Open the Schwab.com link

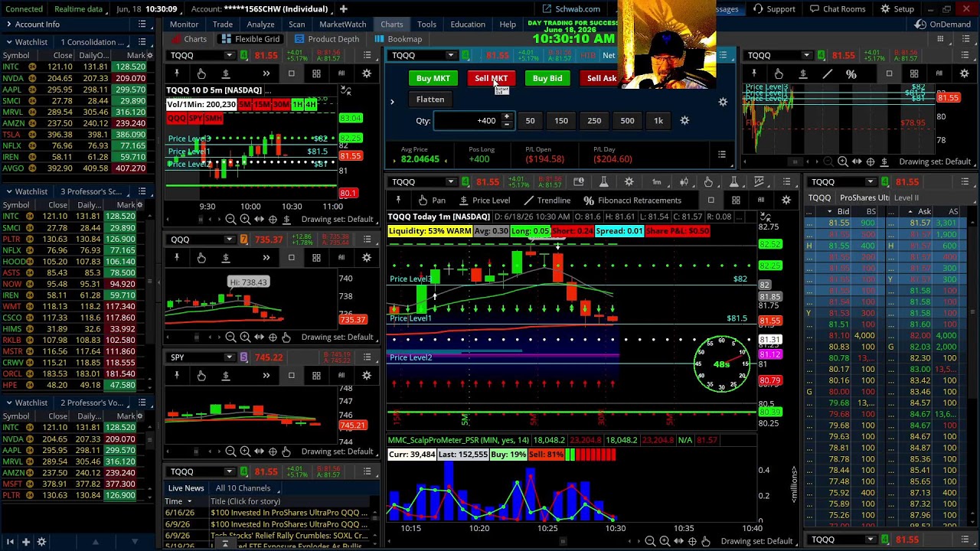[571, 9]
